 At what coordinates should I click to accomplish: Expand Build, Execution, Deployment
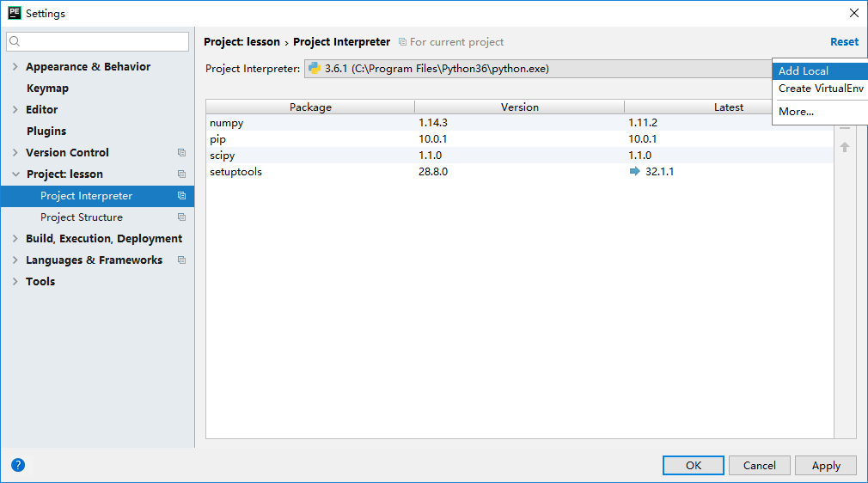pos(15,239)
